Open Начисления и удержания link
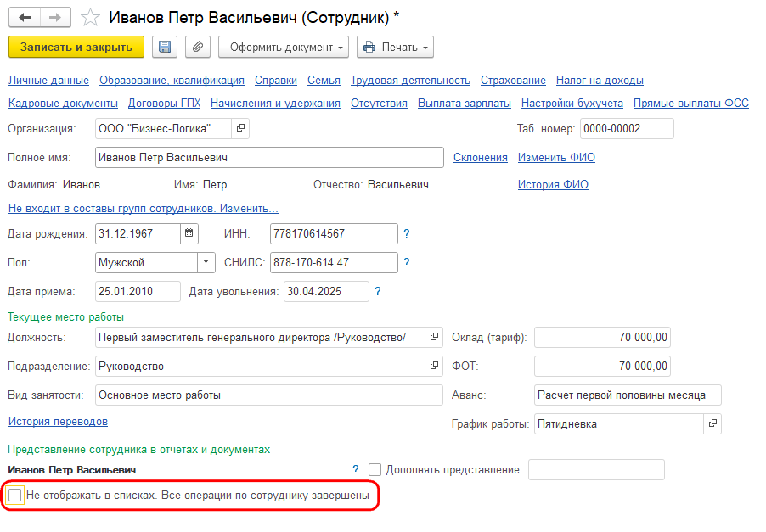 pyautogui.click(x=275, y=104)
